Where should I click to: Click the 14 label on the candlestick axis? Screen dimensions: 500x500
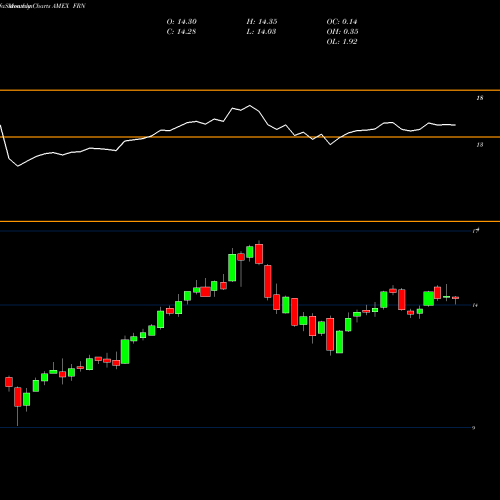[x=475, y=305]
